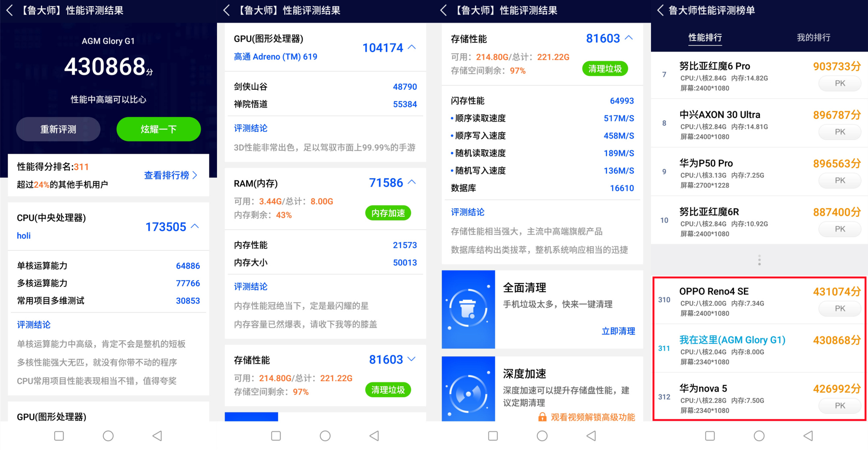Tap PK for 华为P50 Pro

[840, 180]
